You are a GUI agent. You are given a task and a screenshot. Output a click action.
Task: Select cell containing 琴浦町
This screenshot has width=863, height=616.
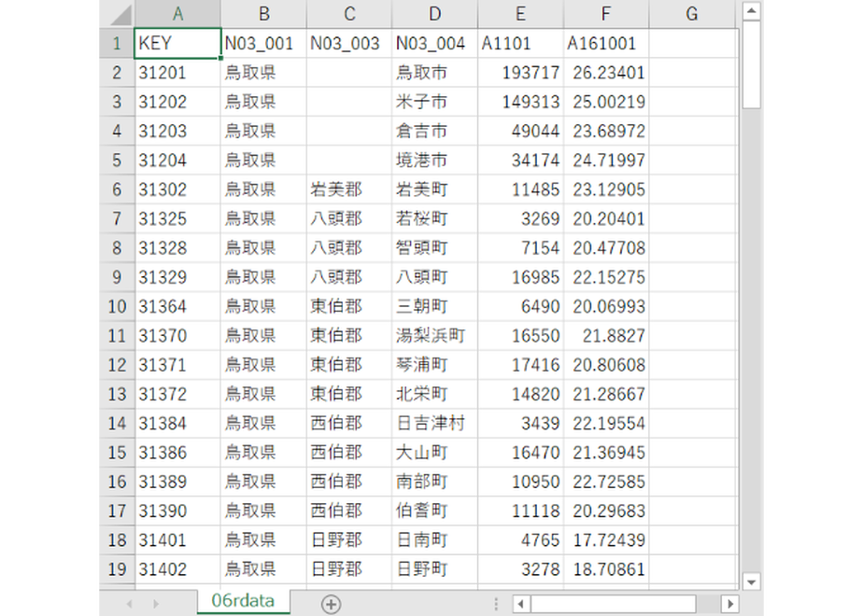tap(435, 365)
